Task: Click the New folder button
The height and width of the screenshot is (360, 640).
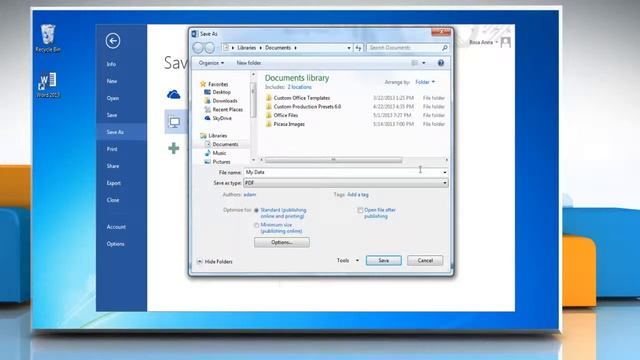Action: point(249,63)
